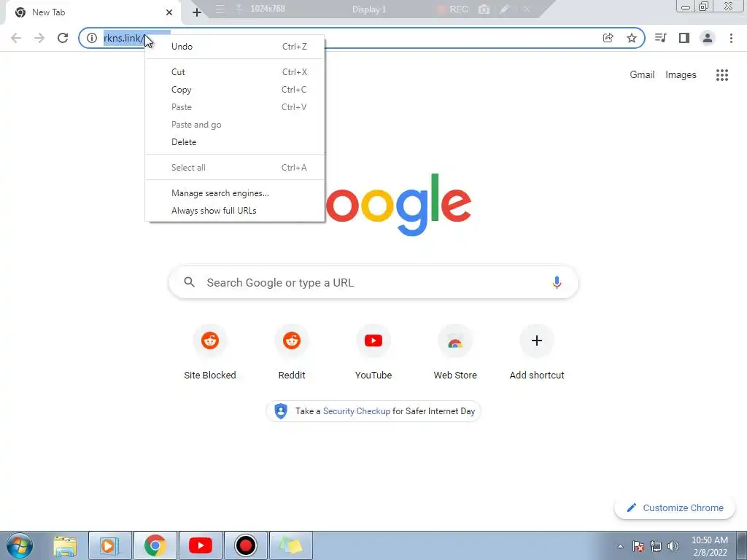747x560 pixels.
Task: Open the Web Store shortcut
Action: pyautogui.click(x=455, y=352)
